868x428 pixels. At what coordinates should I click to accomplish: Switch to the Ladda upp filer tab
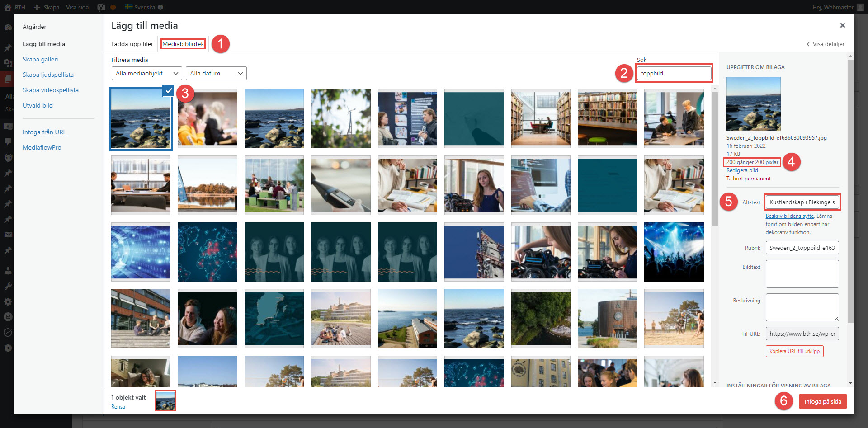coord(132,44)
